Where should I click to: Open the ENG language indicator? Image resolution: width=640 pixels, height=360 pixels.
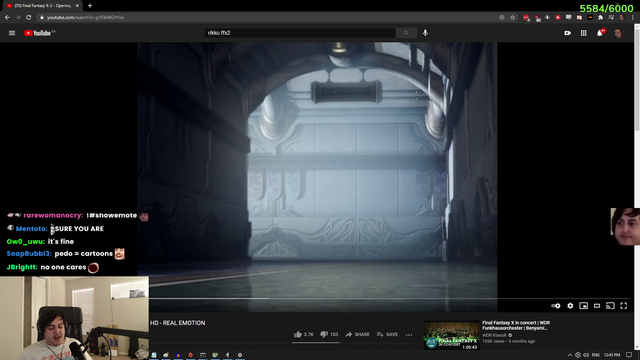[596, 355]
